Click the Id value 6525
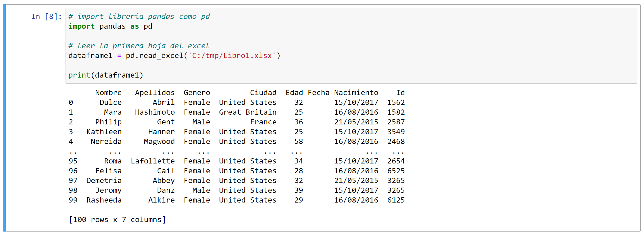This screenshot has width=644, height=235. [396, 171]
